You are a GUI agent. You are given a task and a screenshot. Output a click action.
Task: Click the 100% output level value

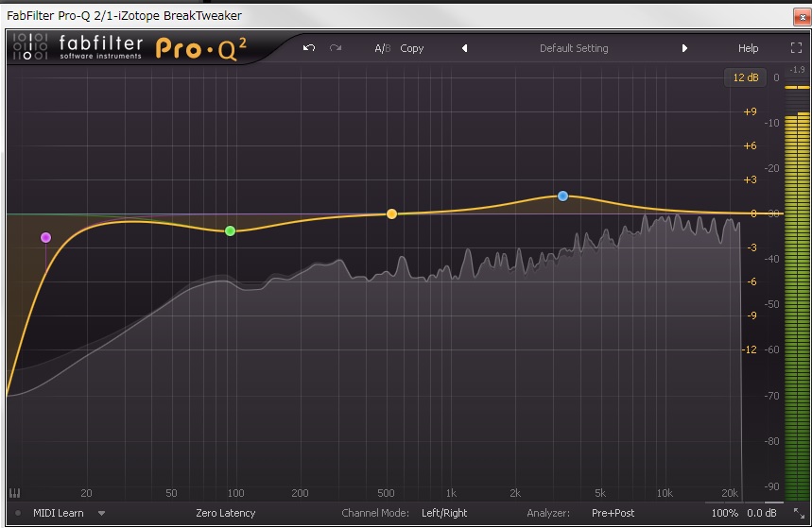pos(724,513)
